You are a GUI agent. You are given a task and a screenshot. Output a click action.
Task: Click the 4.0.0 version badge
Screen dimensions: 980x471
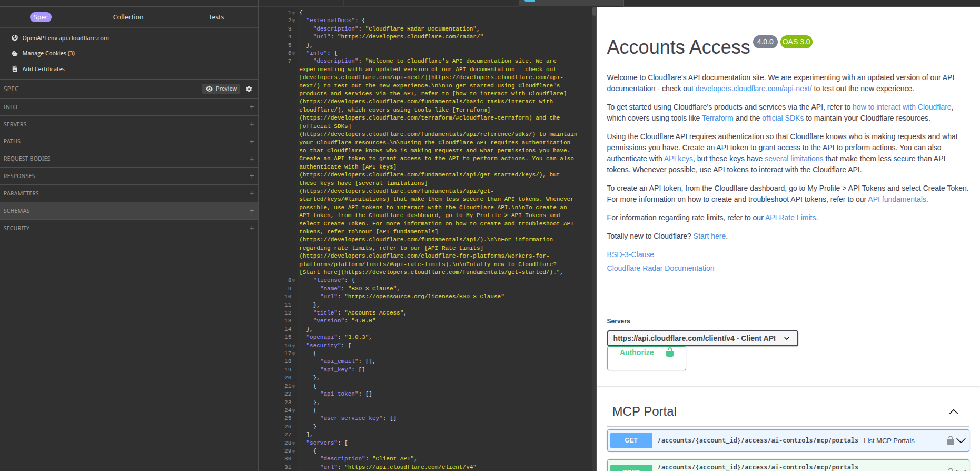point(765,42)
